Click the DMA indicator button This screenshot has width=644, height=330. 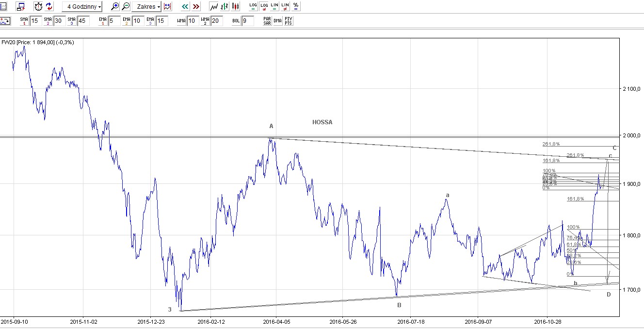278,21
